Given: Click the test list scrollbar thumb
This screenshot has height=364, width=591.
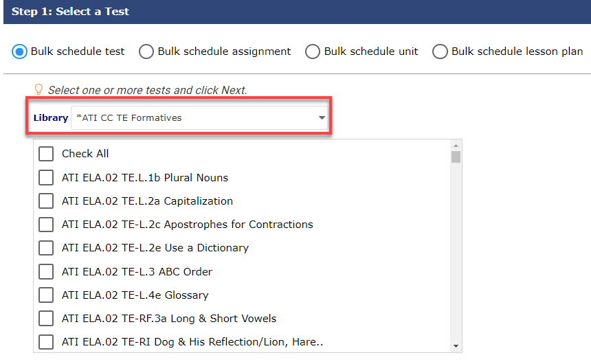Looking at the screenshot, I should point(456,157).
